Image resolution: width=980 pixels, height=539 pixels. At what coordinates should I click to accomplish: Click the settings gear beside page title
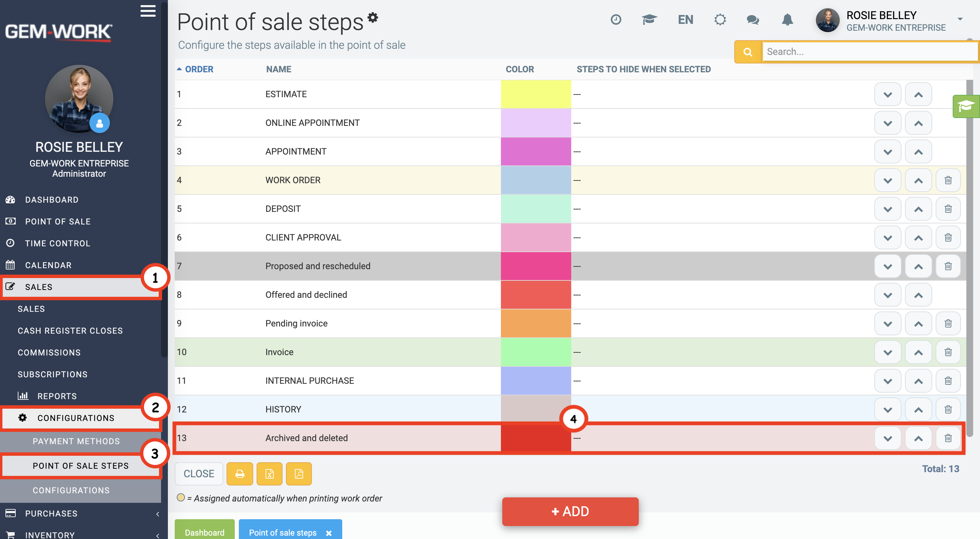373,17
